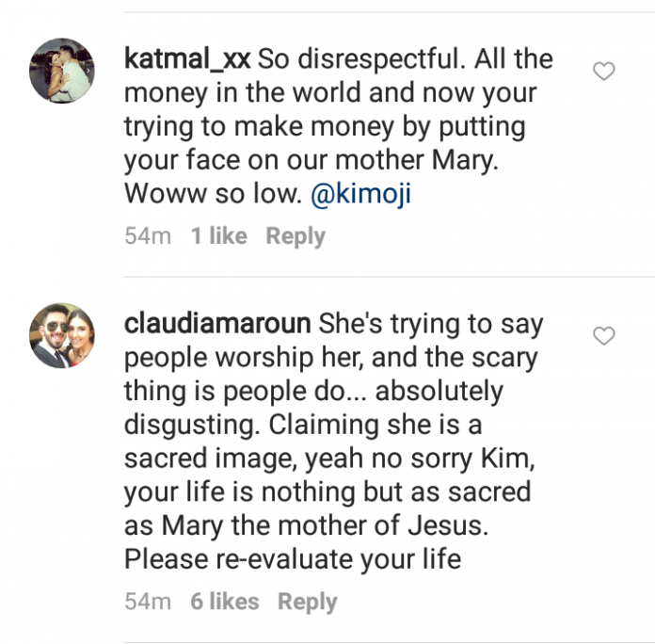View who gave the "1 like"
The width and height of the screenshot is (655, 644).
218,236
